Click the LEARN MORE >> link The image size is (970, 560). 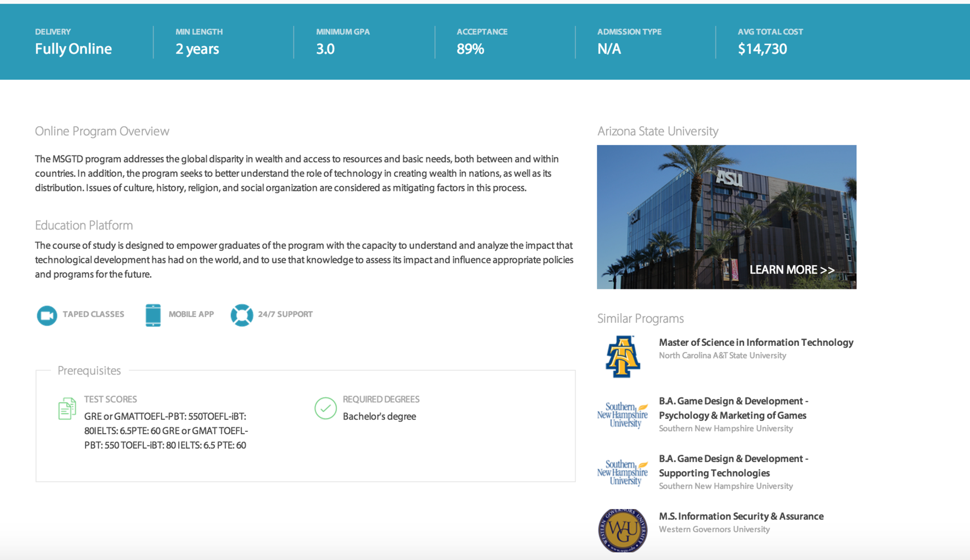pos(792,270)
